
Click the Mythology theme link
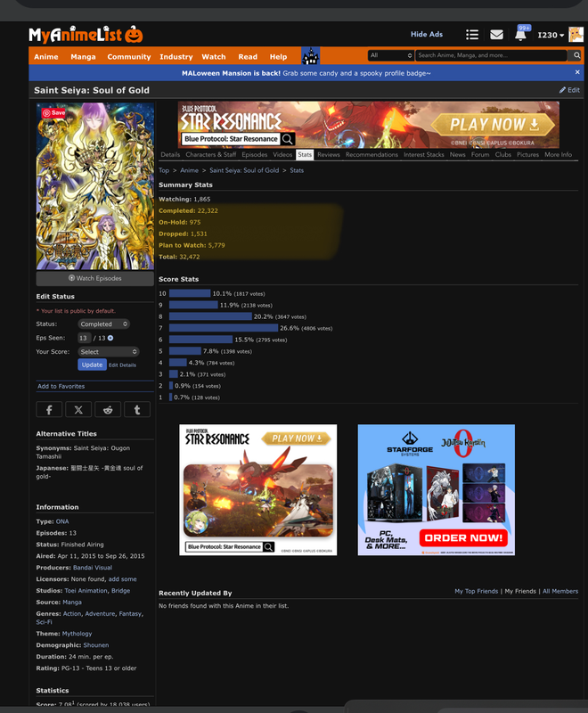click(x=77, y=634)
